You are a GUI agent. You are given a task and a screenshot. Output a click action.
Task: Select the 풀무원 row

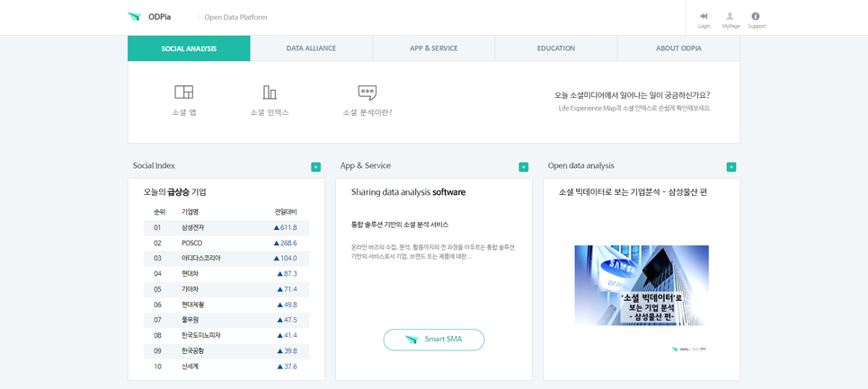[226, 321]
